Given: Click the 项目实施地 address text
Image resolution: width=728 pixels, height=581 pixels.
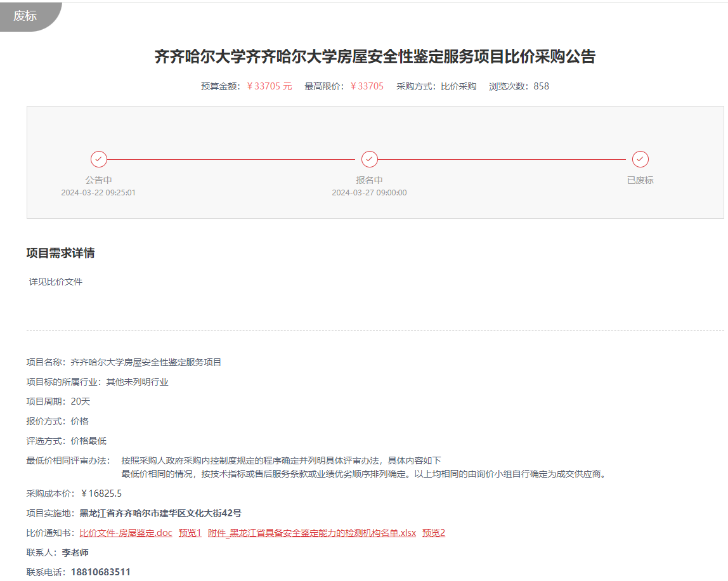Looking at the screenshot, I should tap(160, 513).
